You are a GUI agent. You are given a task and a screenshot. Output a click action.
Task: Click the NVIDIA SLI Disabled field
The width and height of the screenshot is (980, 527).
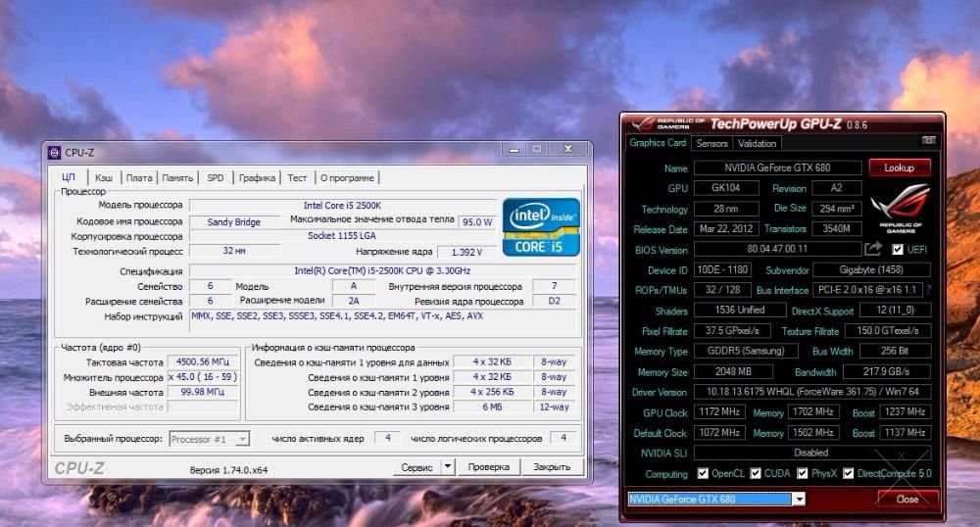click(x=812, y=453)
